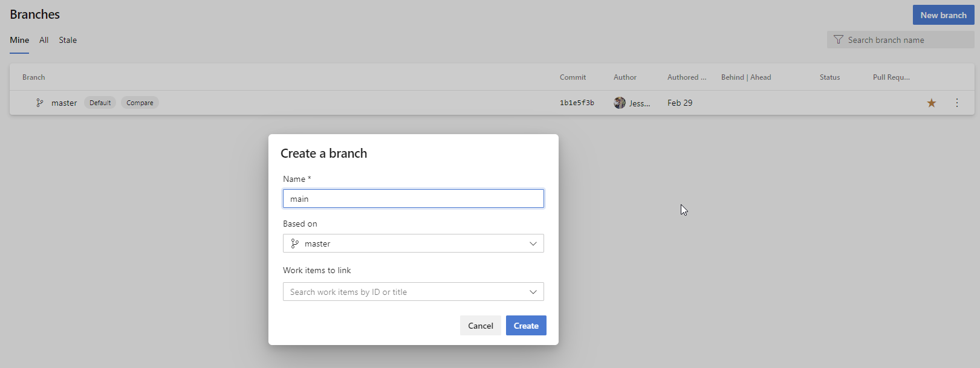This screenshot has width=980, height=368.
Task: Click the filter icon in branch search
Action: 838,40
